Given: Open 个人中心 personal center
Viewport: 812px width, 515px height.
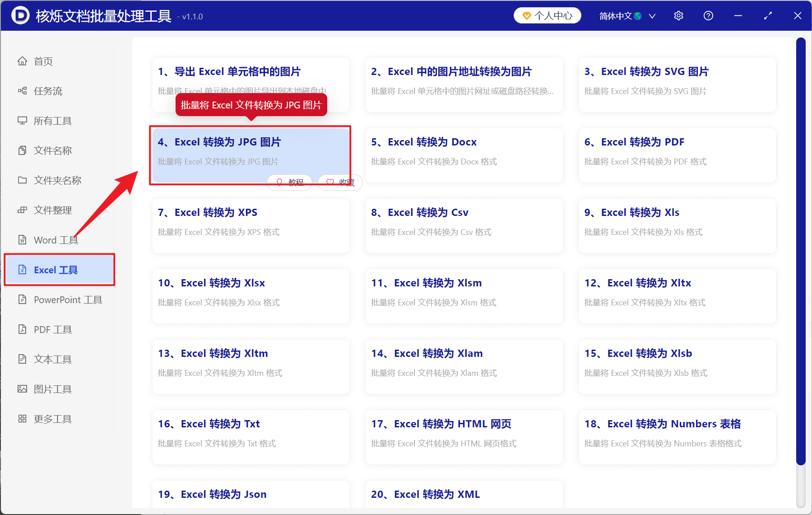Looking at the screenshot, I should point(548,16).
